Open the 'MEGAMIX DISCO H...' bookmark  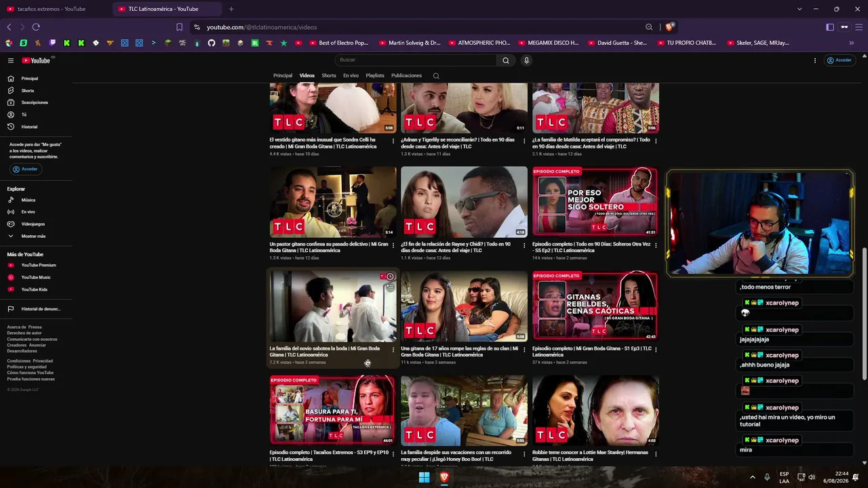click(x=548, y=43)
